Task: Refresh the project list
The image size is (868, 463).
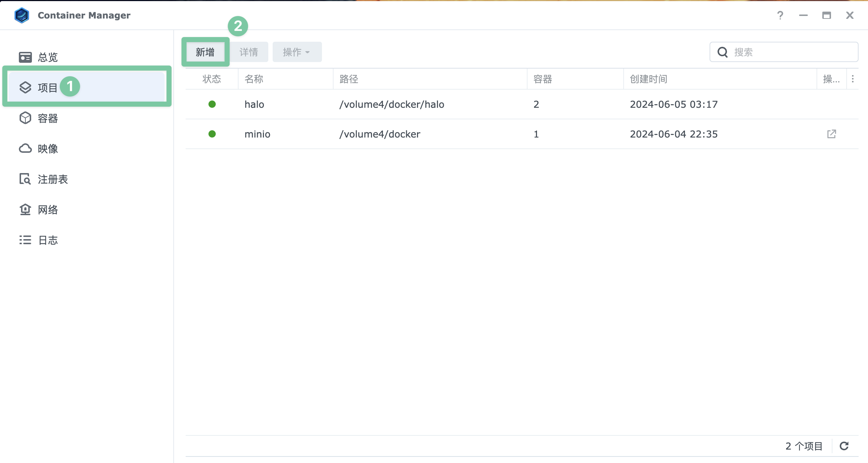Action: pos(845,446)
